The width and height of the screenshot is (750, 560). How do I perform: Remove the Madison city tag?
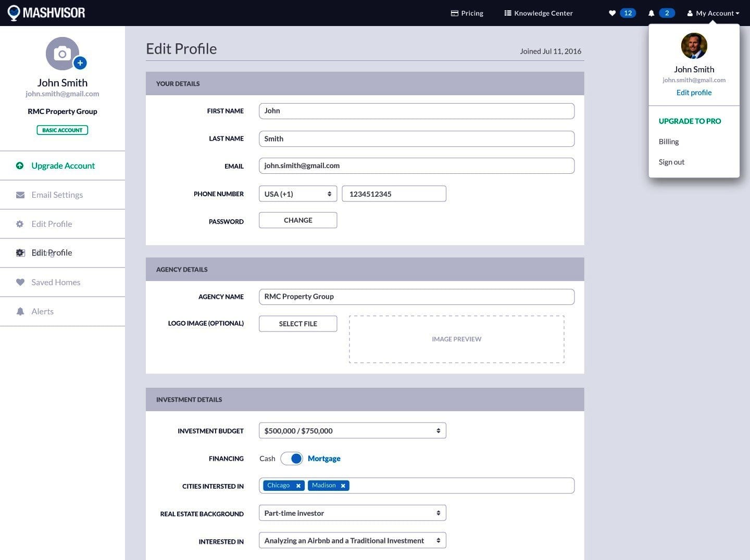[x=343, y=486]
